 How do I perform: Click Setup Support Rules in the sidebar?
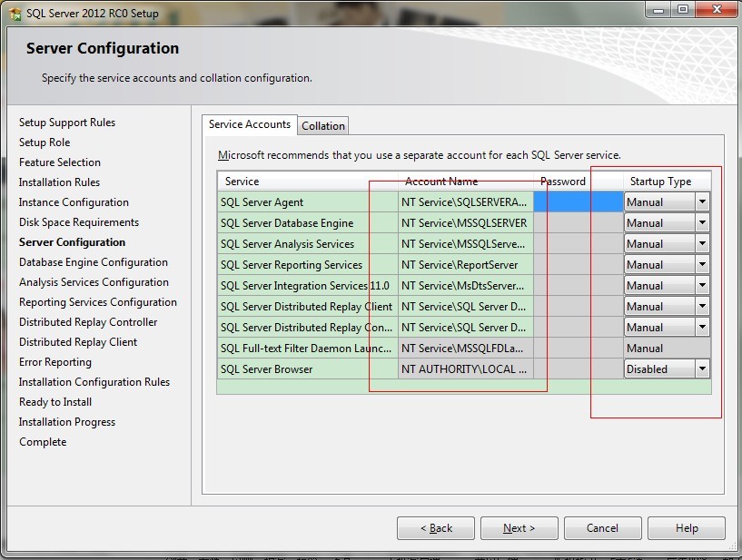tap(66, 123)
